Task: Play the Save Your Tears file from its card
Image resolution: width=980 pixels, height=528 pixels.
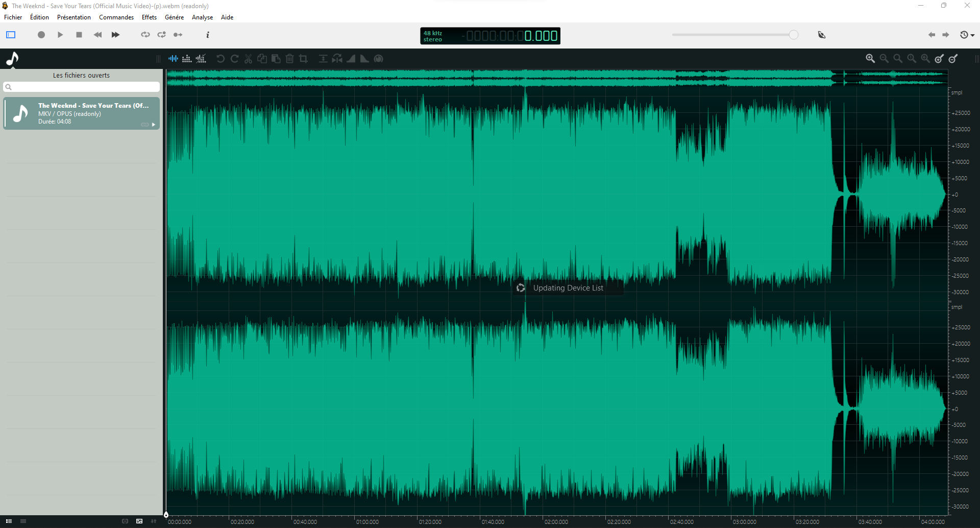Action: click(153, 124)
